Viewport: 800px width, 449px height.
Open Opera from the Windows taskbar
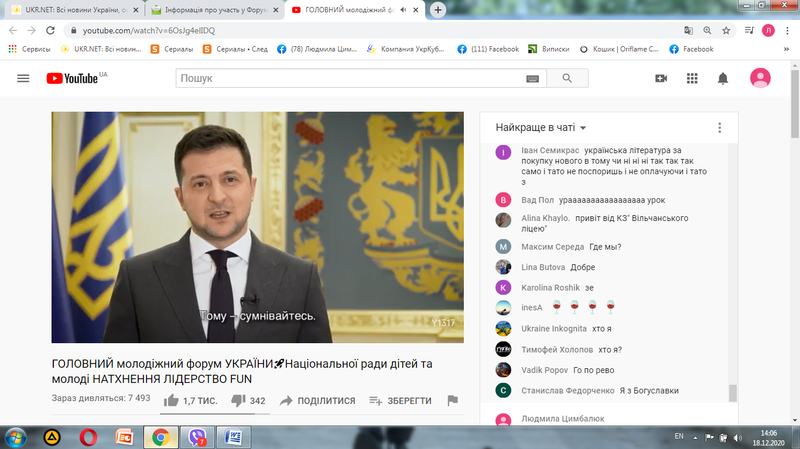pyautogui.click(x=88, y=437)
